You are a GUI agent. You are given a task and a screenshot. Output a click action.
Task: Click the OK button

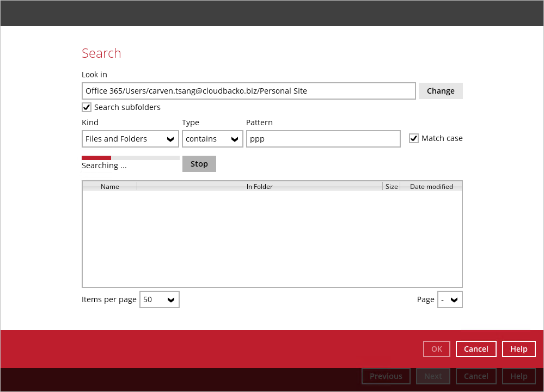point(437,349)
